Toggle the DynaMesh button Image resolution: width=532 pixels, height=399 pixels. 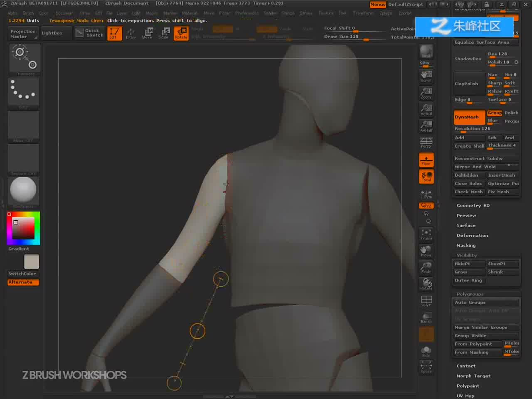[469, 117]
